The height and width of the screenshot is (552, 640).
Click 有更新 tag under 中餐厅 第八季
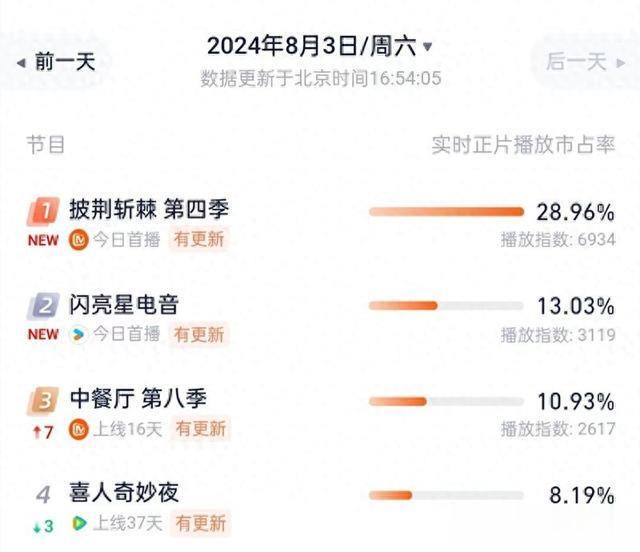(201, 429)
